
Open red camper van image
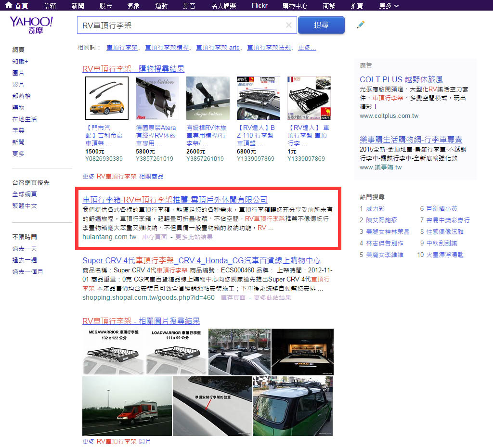(127, 406)
